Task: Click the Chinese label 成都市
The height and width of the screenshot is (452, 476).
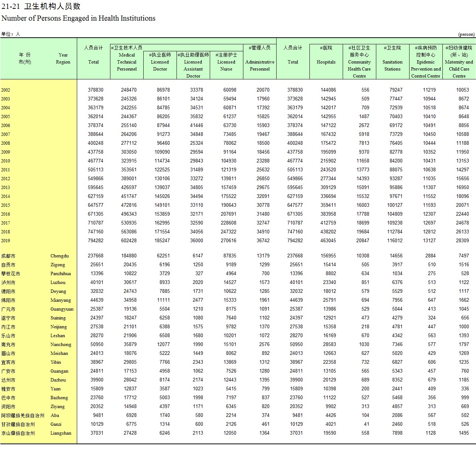Action: tap(8, 256)
